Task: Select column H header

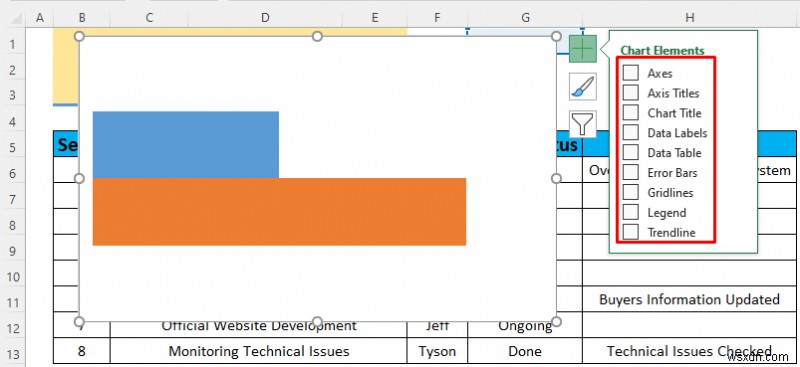Action: 690,18
